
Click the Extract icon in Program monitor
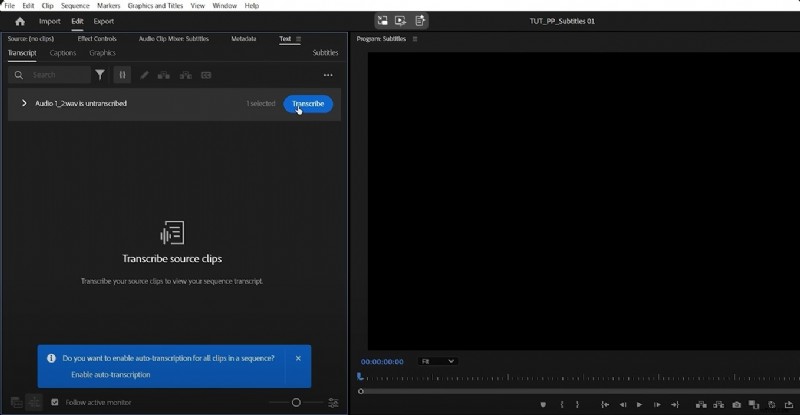[x=719, y=405]
